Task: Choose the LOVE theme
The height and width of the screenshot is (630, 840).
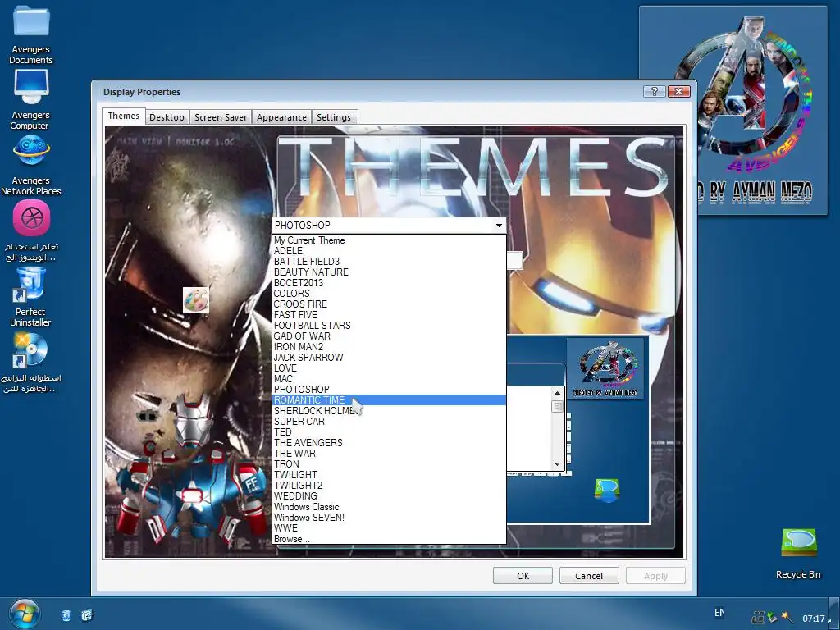Action: (389, 368)
